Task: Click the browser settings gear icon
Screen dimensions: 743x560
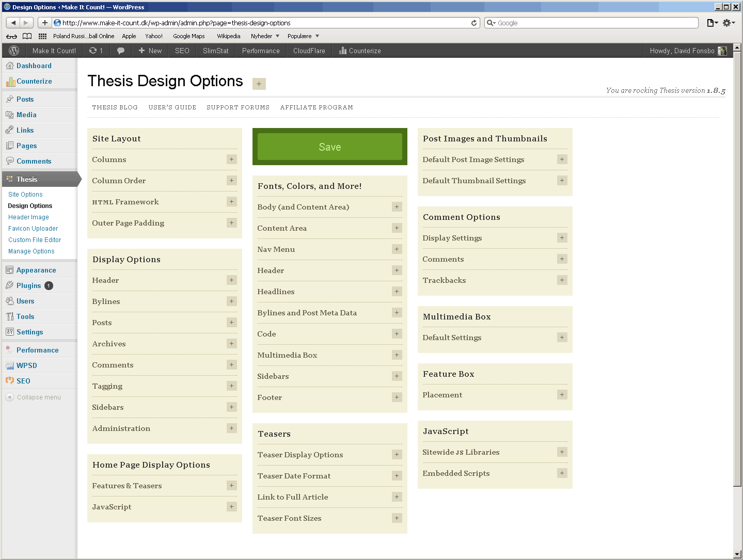Action: coord(728,23)
